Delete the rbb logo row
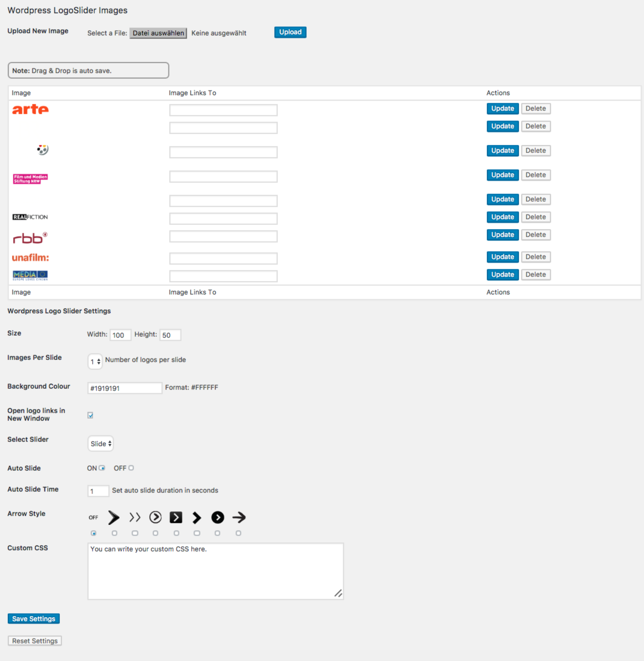This screenshot has width=644, height=661. point(536,235)
